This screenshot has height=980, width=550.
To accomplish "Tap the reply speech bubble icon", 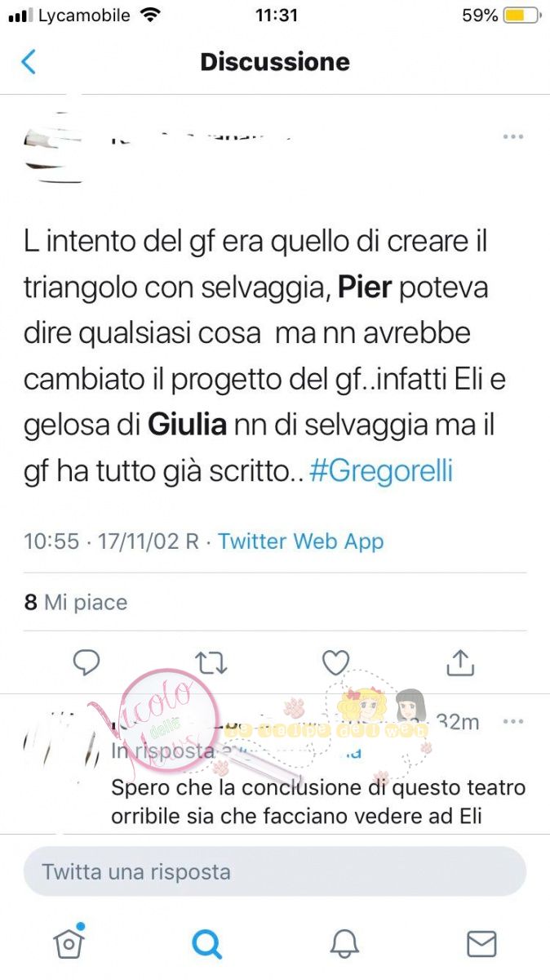I will [86, 662].
